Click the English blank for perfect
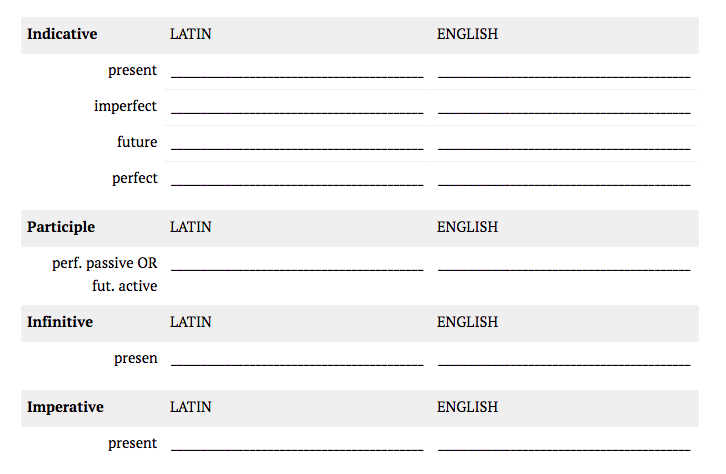Screen dimensions: 726x474 click(564, 179)
